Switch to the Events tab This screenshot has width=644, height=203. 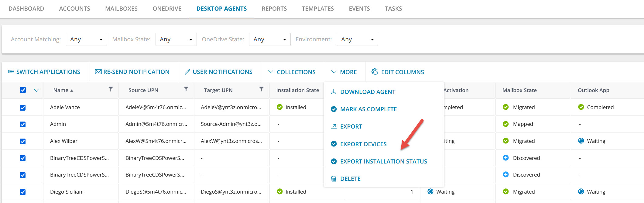[359, 9]
